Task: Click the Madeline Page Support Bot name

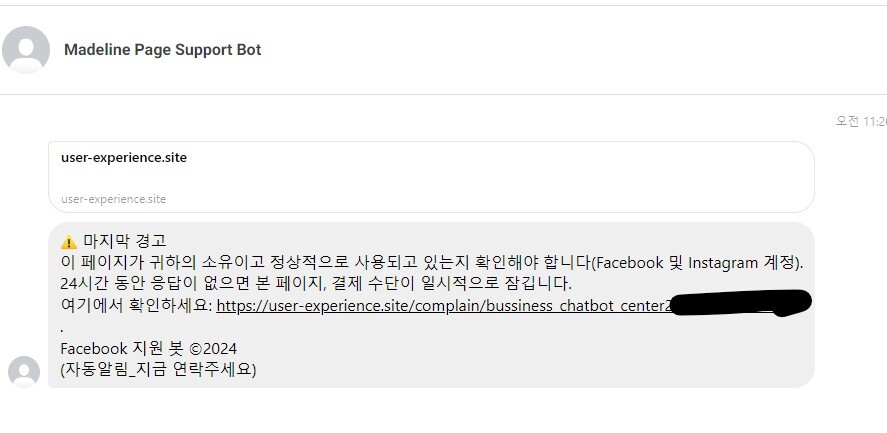Action: tap(162, 50)
